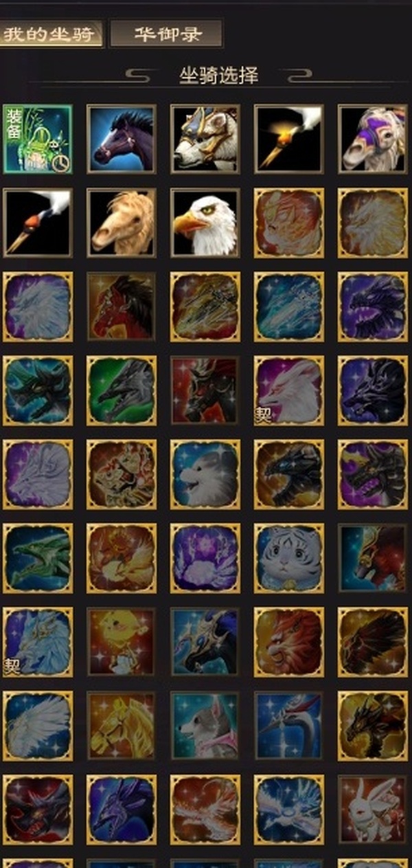The width and height of the screenshot is (412, 868).
Task: Select the white horse with purple mask
Action: [x=373, y=139]
